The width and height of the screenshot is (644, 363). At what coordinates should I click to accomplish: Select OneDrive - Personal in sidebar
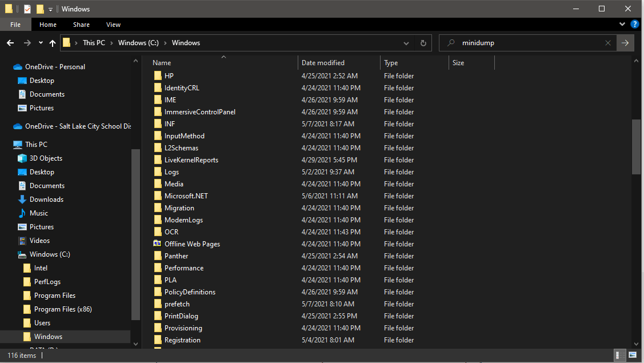coord(55,67)
